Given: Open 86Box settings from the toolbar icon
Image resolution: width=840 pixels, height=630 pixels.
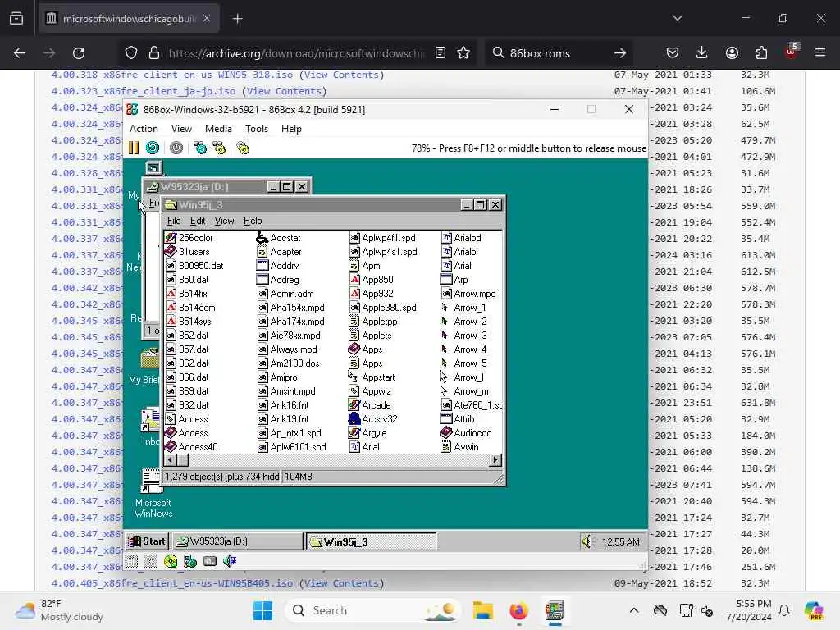Looking at the screenshot, I should point(243,148).
